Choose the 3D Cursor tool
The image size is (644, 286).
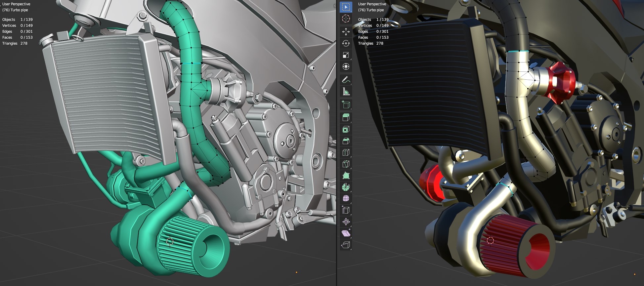click(x=346, y=19)
